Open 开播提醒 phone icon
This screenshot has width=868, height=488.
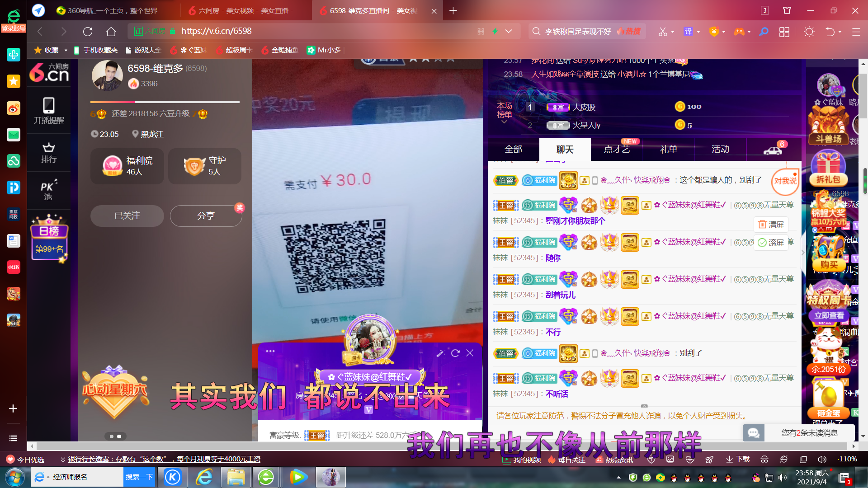pos(49,111)
